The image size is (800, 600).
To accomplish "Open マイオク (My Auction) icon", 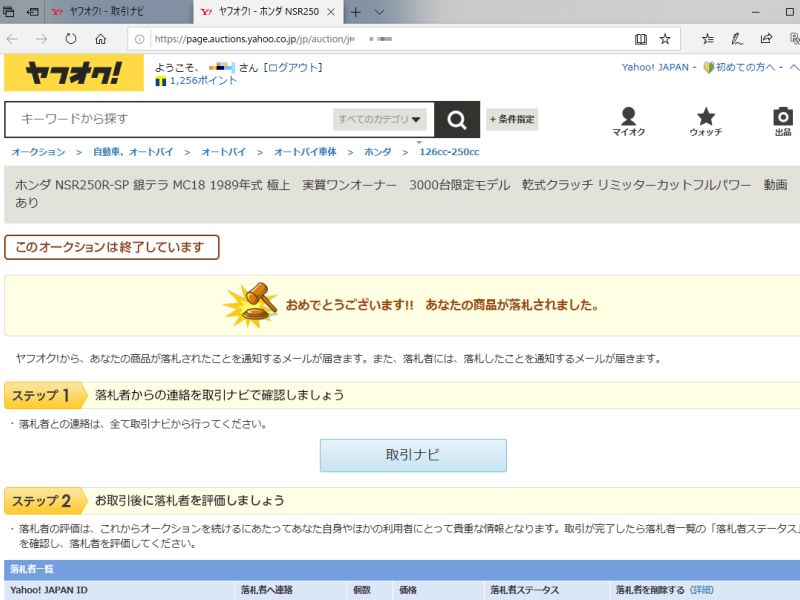I will [628, 121].
